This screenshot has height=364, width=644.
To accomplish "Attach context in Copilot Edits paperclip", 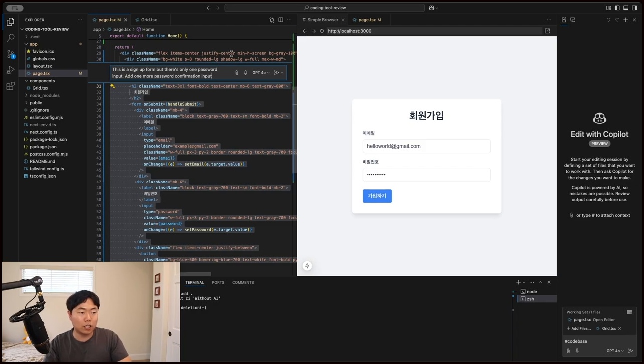I will click(x=568, y=351).
